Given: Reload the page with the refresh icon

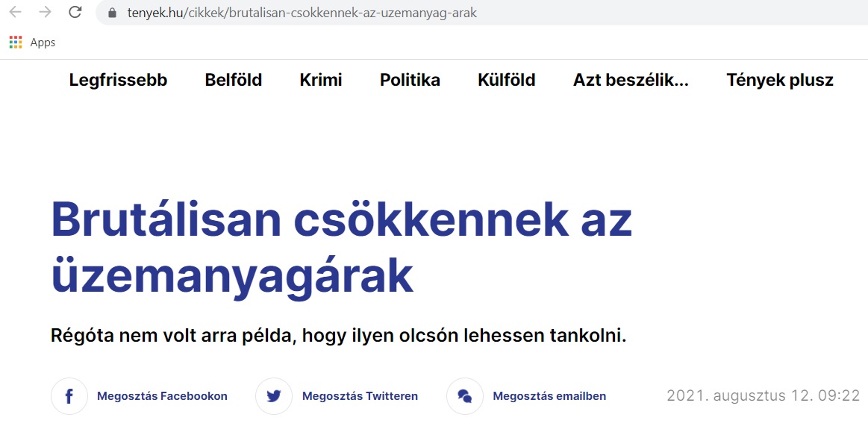Looking at the screenshot, I should coord(75,13).
